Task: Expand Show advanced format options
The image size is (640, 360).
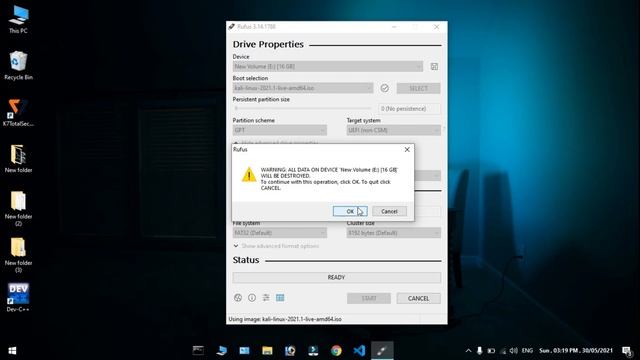Action: click(276, 246)
